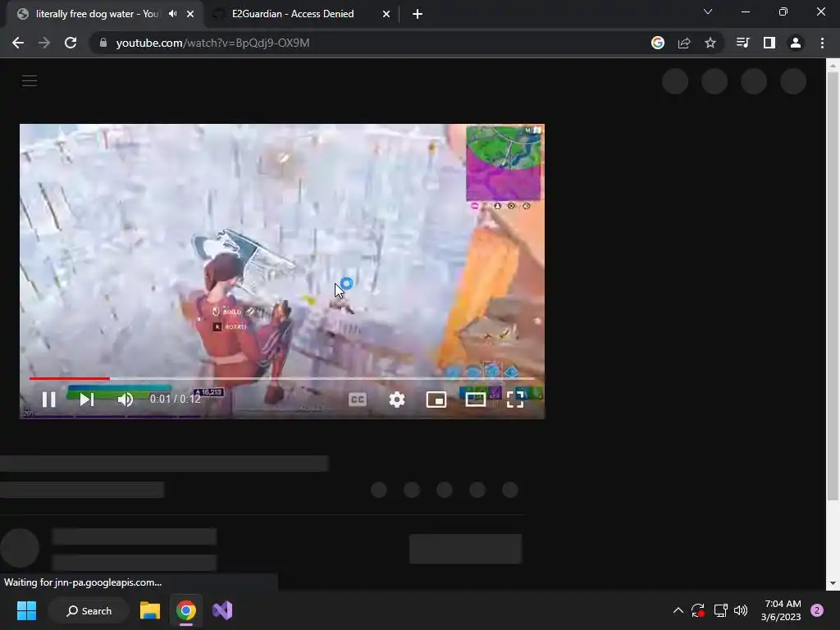Open media controls in the toolbar
Screen dimensions: 840x630
(742, 43)
